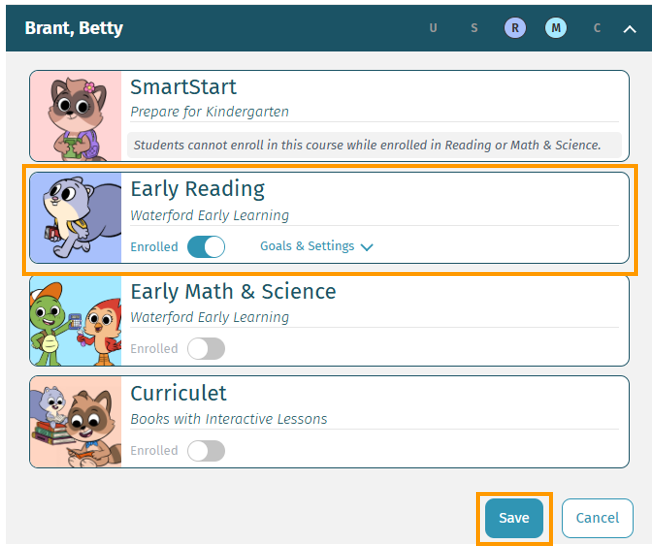Click the C curriculet indicator icon
658x553 pixels.
597,28
